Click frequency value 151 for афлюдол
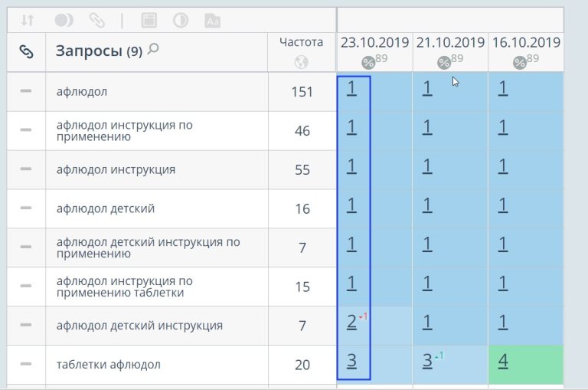Screen dimensions: 588x390 coord(302,92)
